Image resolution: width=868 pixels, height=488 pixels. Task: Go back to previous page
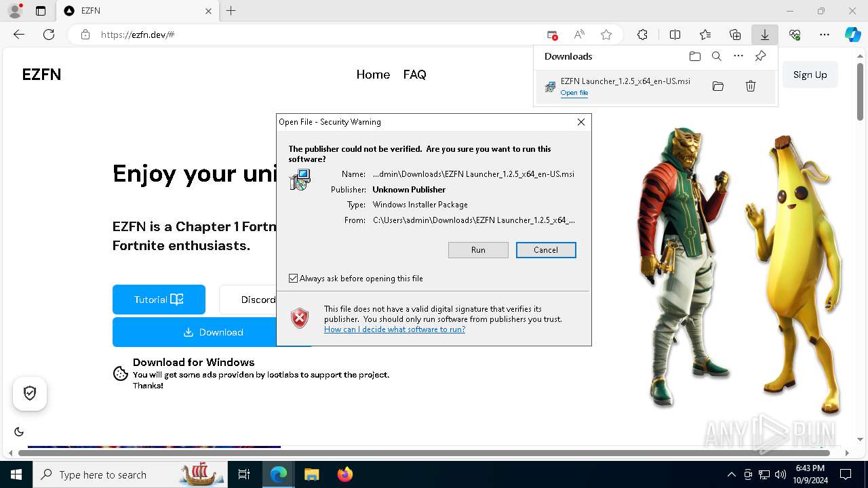pos(19,35)
